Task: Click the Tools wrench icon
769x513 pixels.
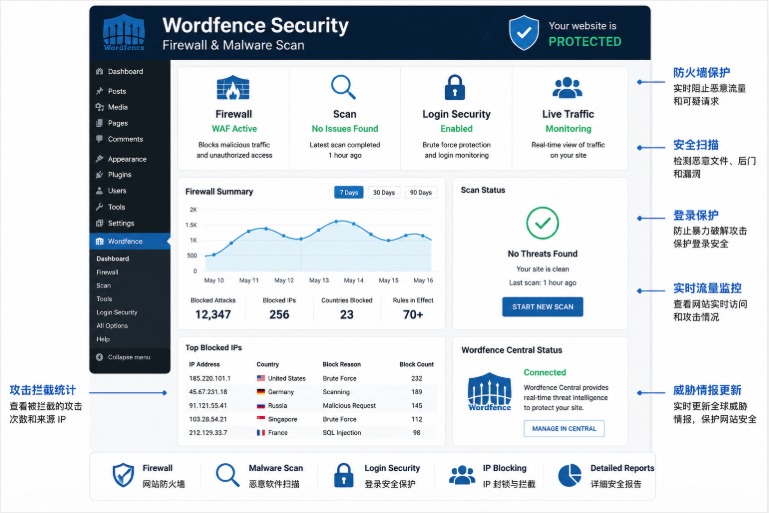Action: pyautogui.click(x=100, y=207)
